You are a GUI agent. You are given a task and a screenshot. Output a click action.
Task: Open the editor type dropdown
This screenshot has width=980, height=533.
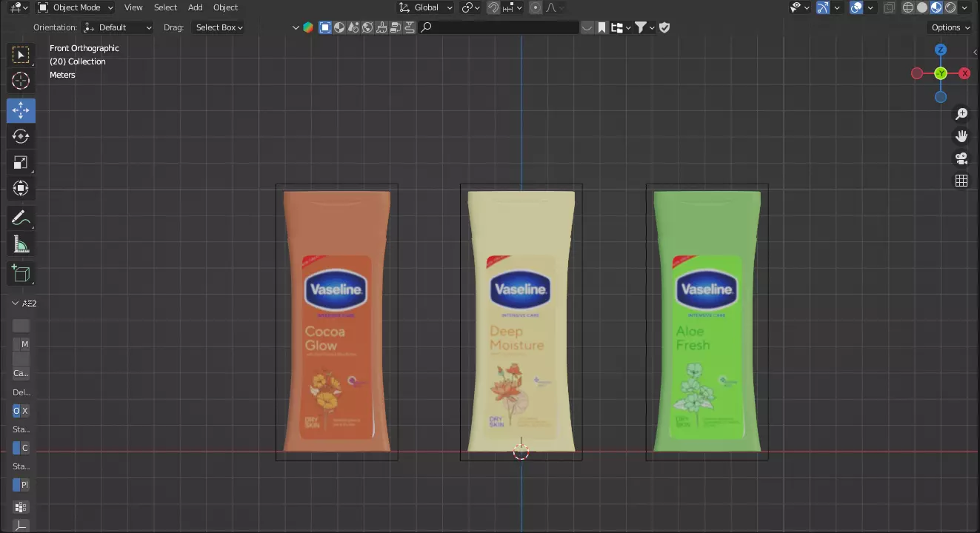19,7
